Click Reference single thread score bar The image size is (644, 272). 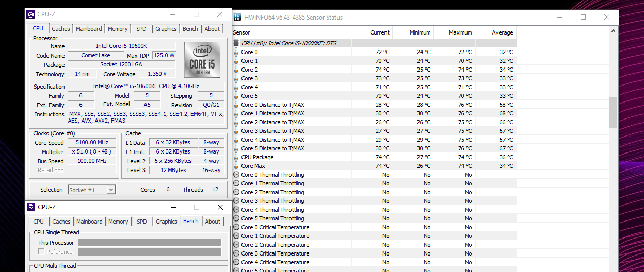(150, 252)
